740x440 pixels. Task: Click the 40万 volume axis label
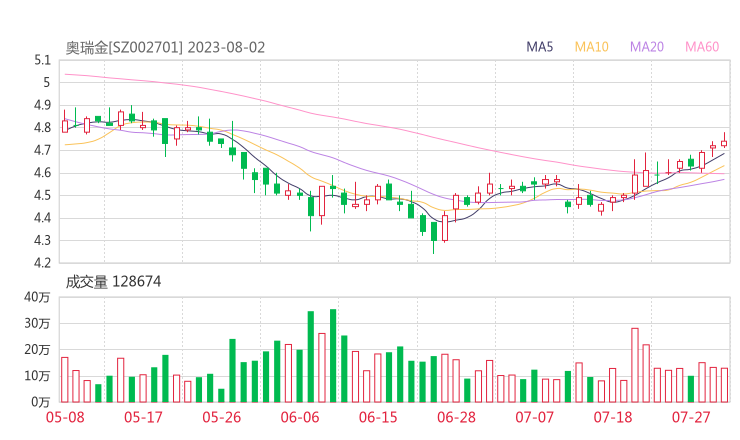37,297
